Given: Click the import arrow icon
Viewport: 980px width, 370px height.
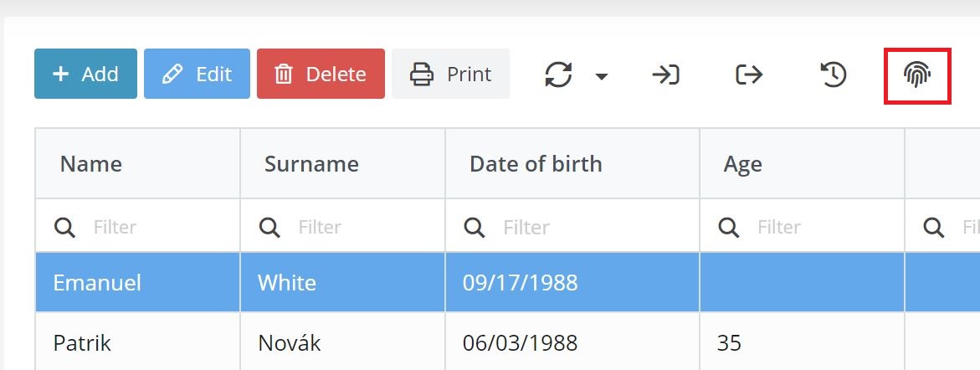Looking at the screenshot, I should pos(665,75).
